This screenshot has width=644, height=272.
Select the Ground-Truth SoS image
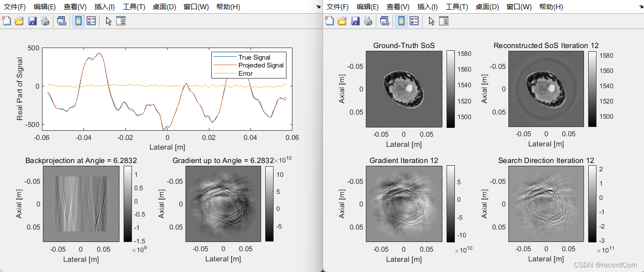click(x=404, y=89)
